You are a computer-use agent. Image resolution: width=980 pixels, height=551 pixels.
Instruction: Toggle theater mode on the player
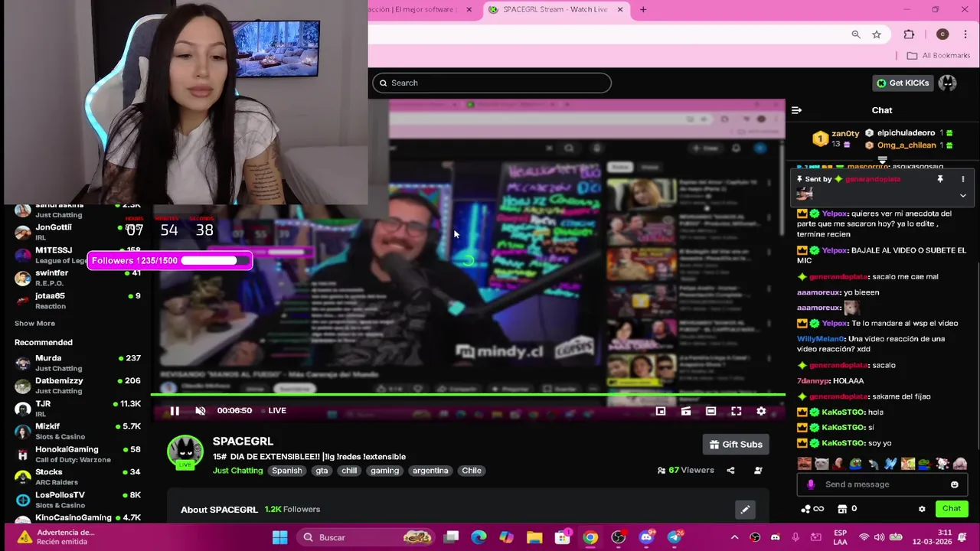[x=711, y=411]
